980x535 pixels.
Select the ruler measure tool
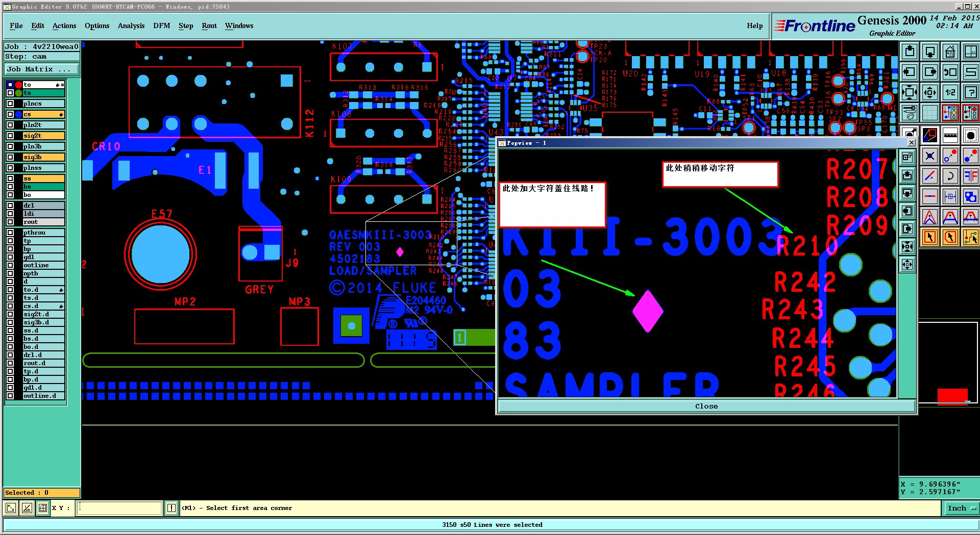950,135
